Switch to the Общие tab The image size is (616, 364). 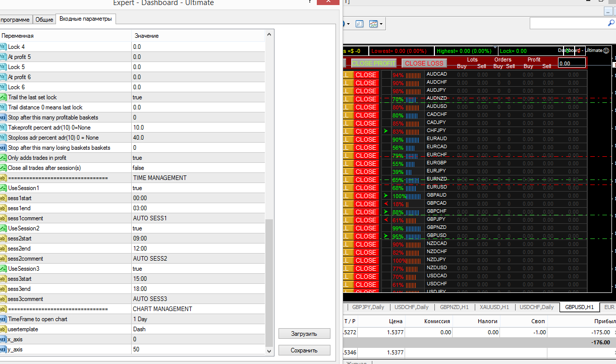pyautogui.click(x=44, y=20)
